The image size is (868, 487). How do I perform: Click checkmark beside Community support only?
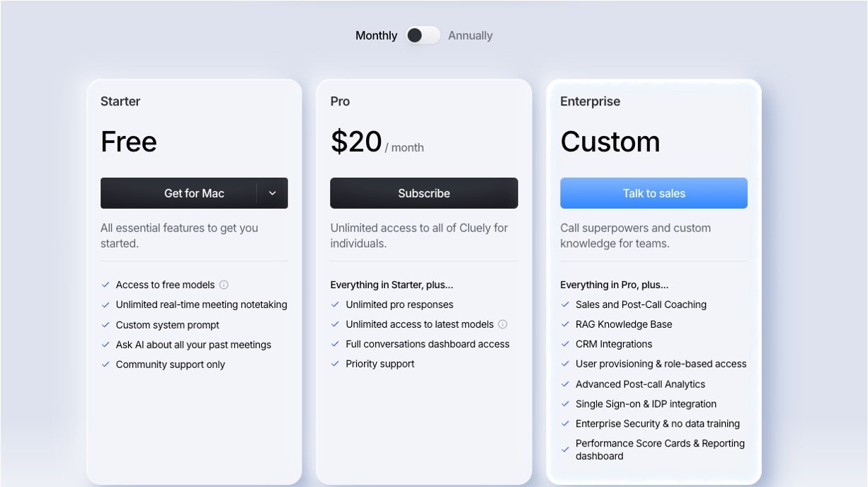point(105,365)
